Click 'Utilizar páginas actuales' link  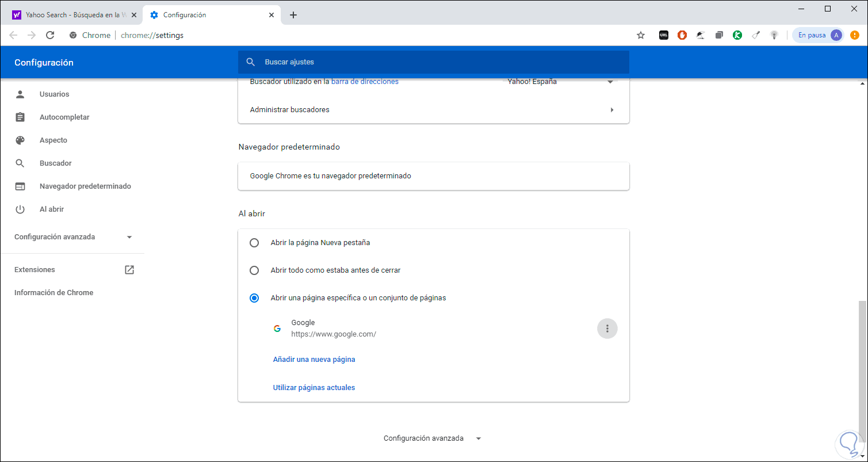point(314,388)
